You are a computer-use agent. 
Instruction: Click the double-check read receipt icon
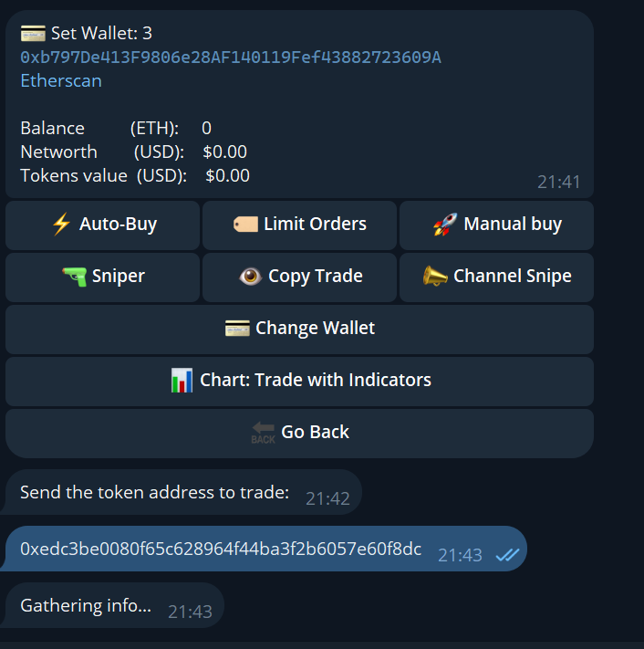tap(507, 554)
